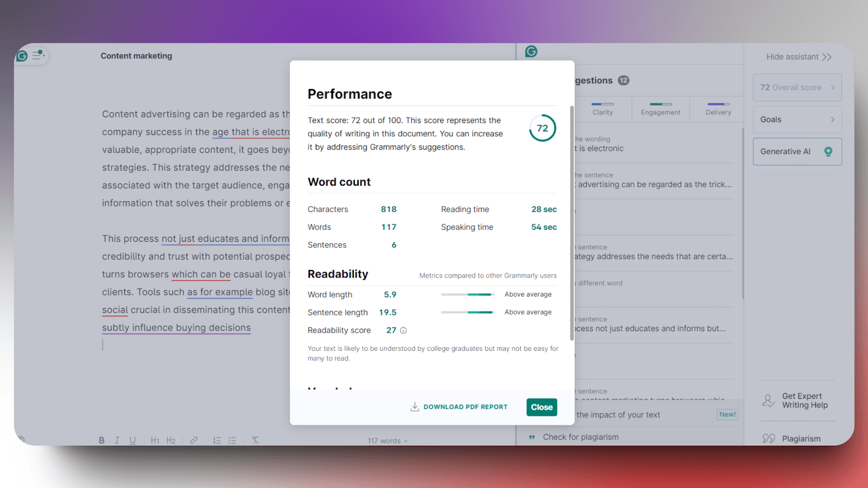The image size is (868, 488).
Task: Click underlined word 'social' in document
Action: [115, 310]
